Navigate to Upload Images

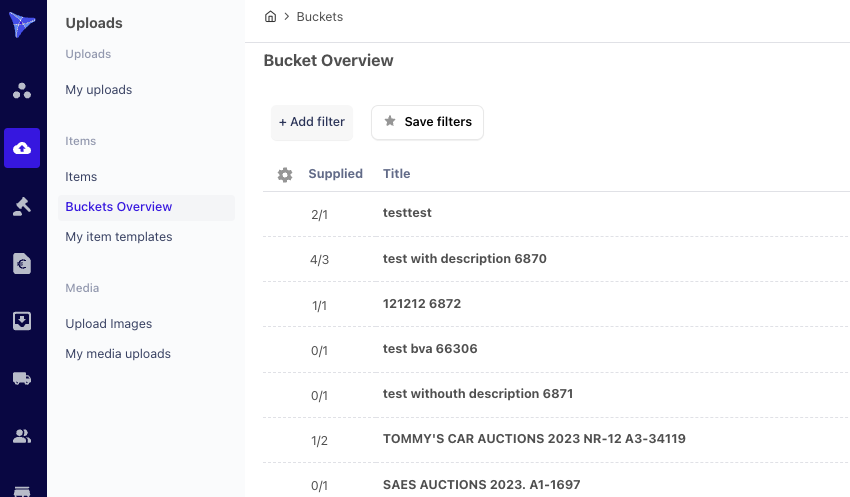(109, 324)
